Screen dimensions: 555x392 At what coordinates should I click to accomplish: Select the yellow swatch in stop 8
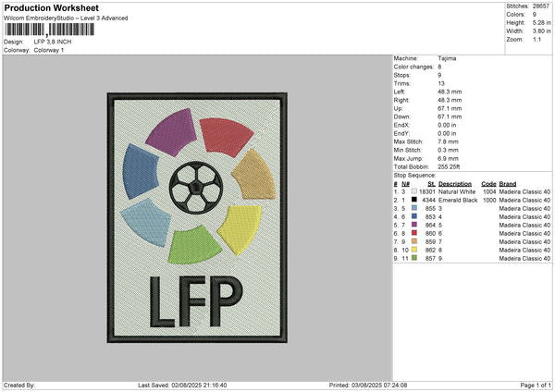[414, 250]
